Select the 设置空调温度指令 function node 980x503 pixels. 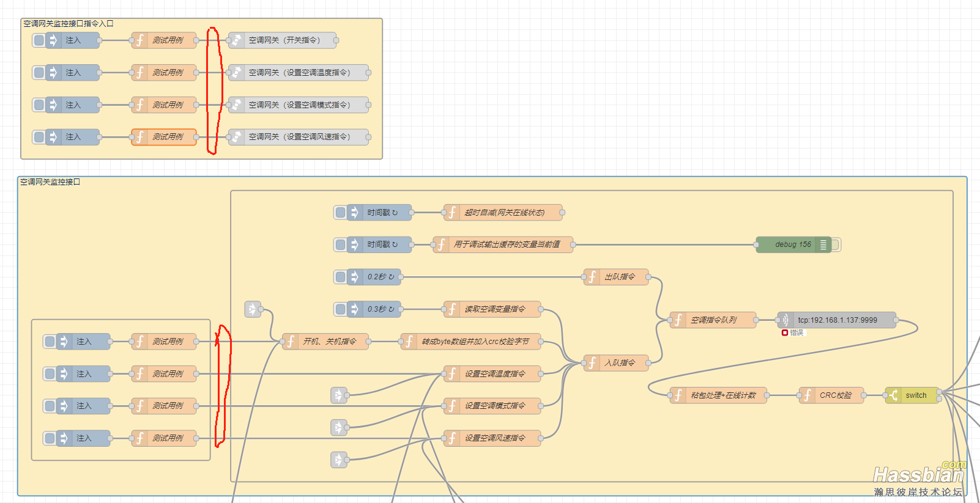tap(492, 374)
